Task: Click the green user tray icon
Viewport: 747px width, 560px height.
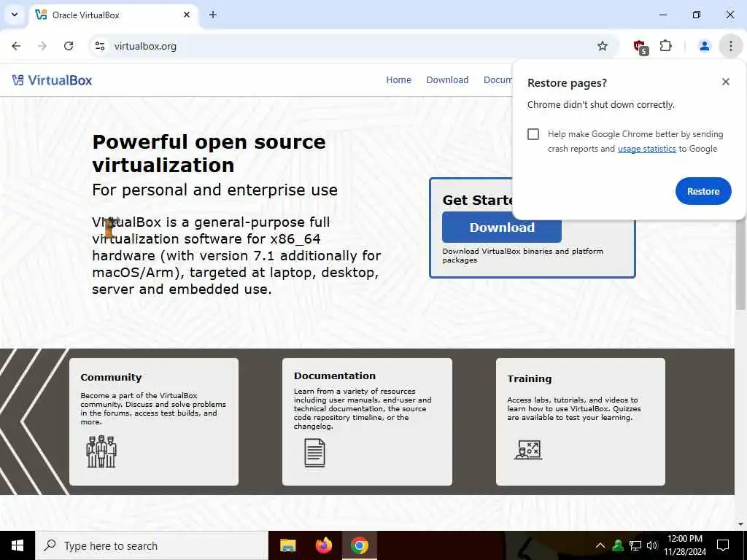Action: coord(618,545)
